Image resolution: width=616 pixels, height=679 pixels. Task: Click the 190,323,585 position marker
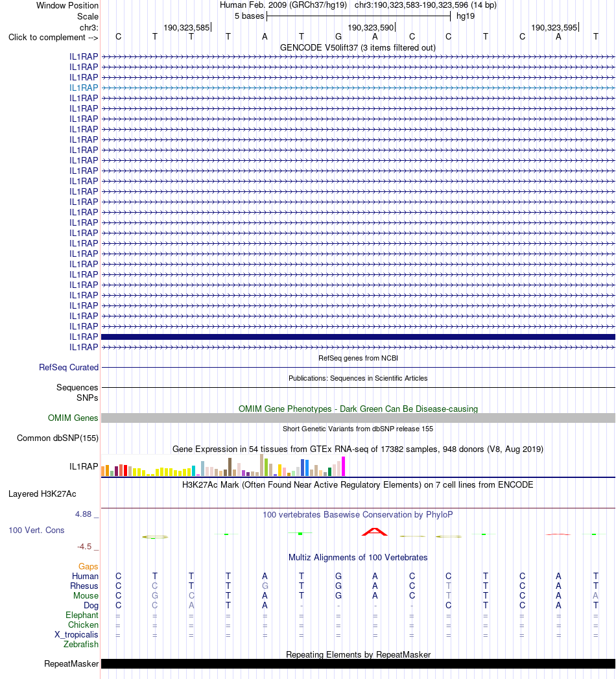187,28
